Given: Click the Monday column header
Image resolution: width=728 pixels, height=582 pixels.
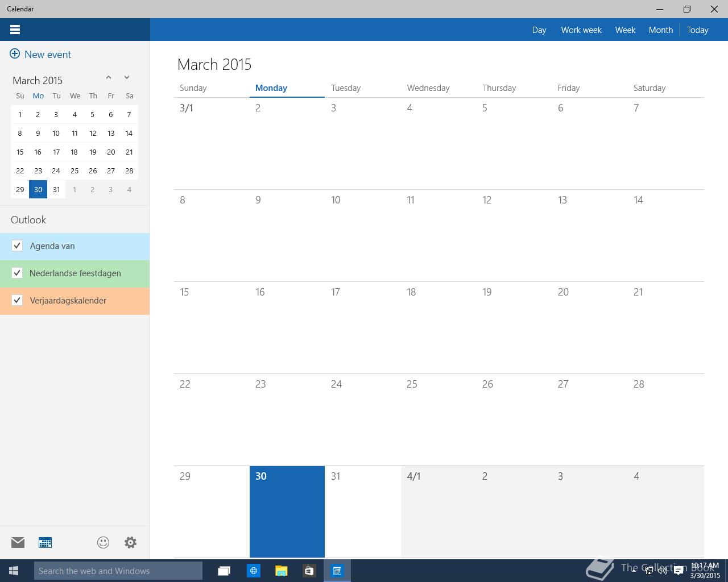Looking at the screenshot, I should coord(271,88).
